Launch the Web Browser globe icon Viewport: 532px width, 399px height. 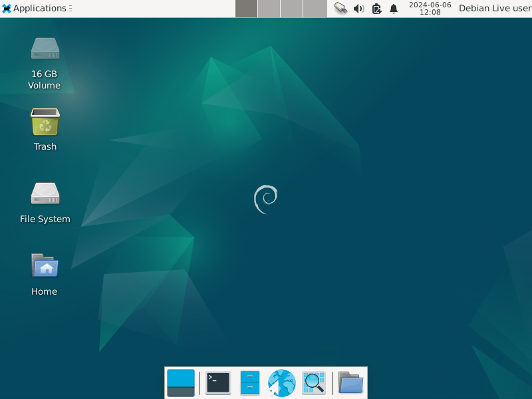click(x=281, y=383)
